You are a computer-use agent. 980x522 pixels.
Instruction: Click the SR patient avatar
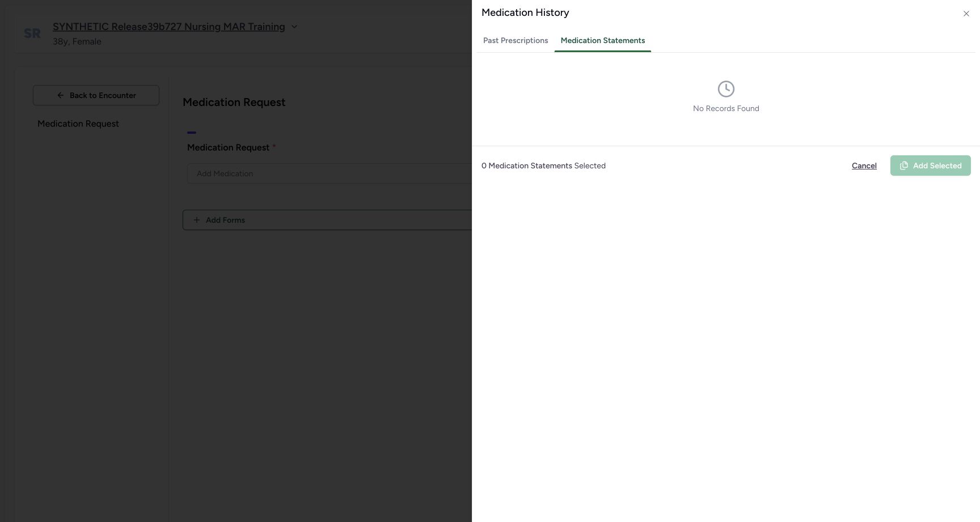pos(32,33)
